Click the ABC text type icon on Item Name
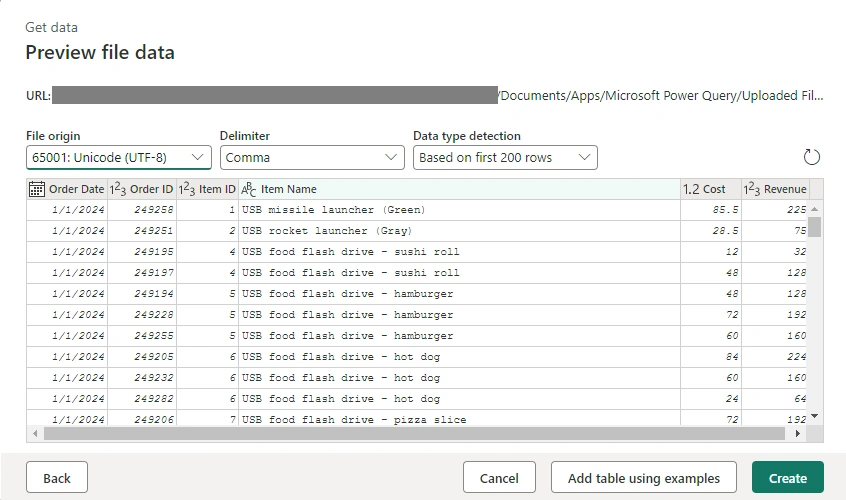The height and width of the screenshot is (500, 846). (249, 189)
